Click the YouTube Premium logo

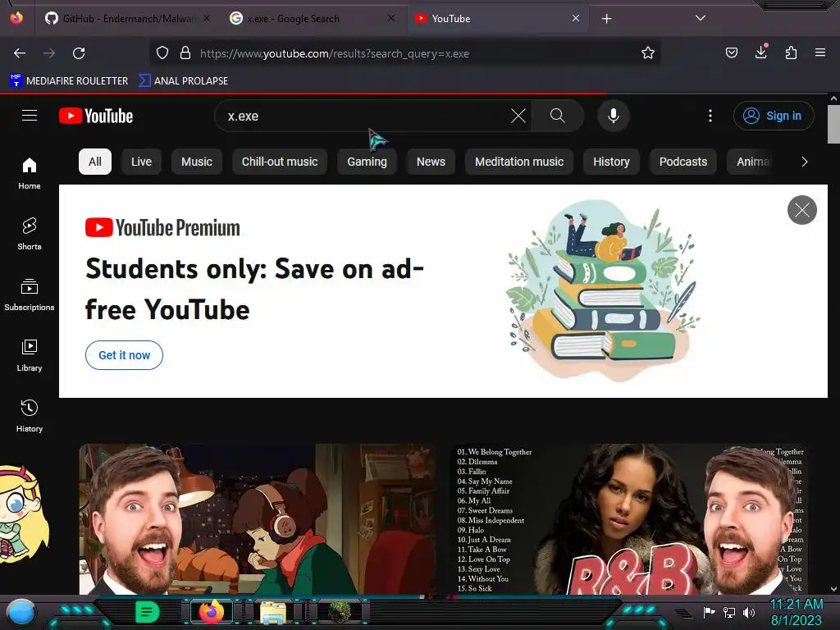pyautogui.click(x=163, y=228)
